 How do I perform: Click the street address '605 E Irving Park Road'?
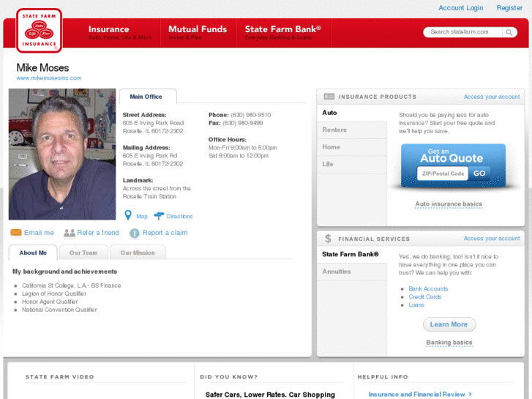click(153, 123)
